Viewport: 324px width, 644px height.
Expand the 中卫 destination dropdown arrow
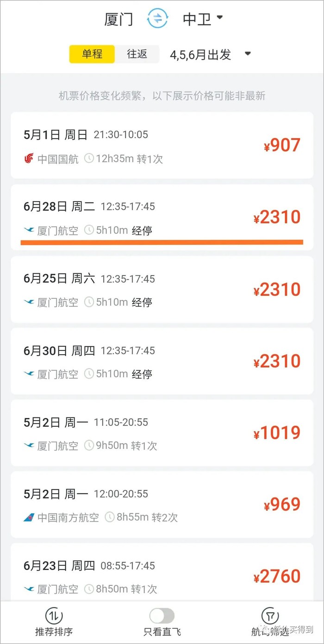[x=220, y=18]
